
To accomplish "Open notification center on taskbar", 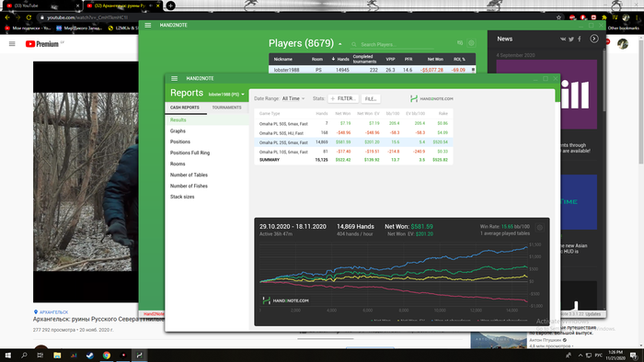I will click(634, 356).
